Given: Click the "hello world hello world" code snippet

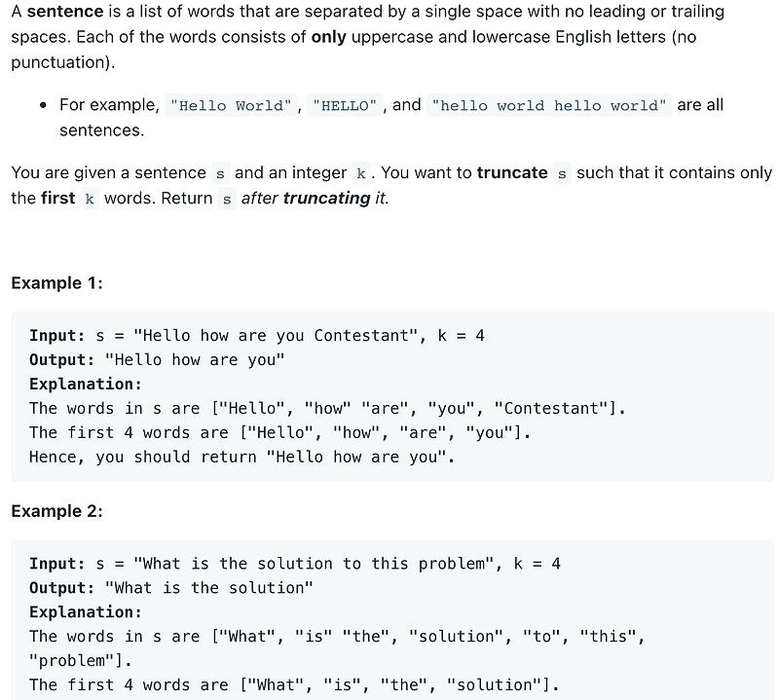Looking at the screenshot, I should (549, 105).
